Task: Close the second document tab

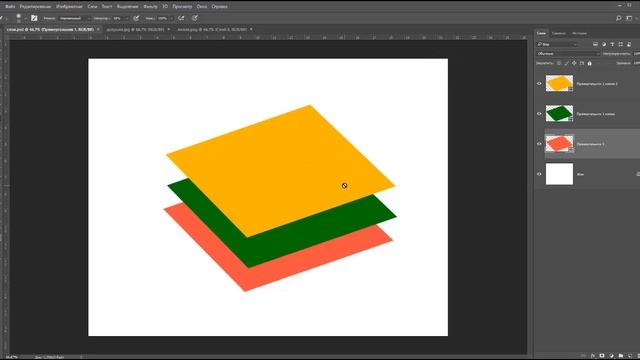Action: (169, 29)
